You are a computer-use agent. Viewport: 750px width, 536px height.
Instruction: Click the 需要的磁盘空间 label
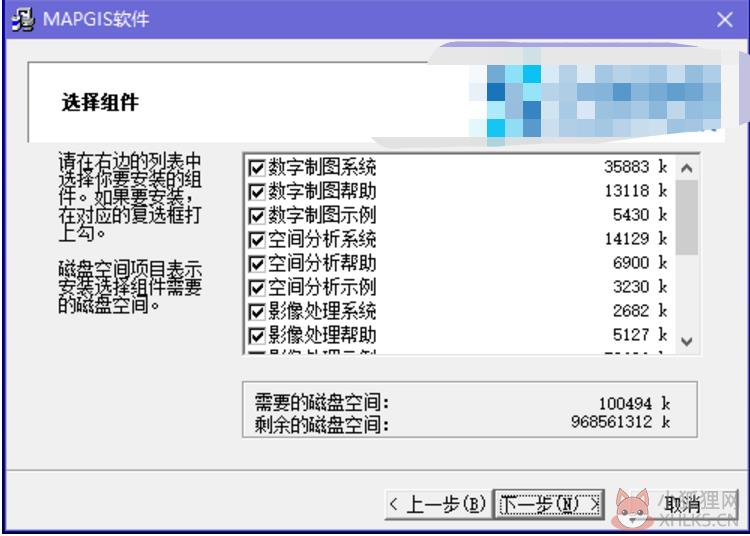321,403
